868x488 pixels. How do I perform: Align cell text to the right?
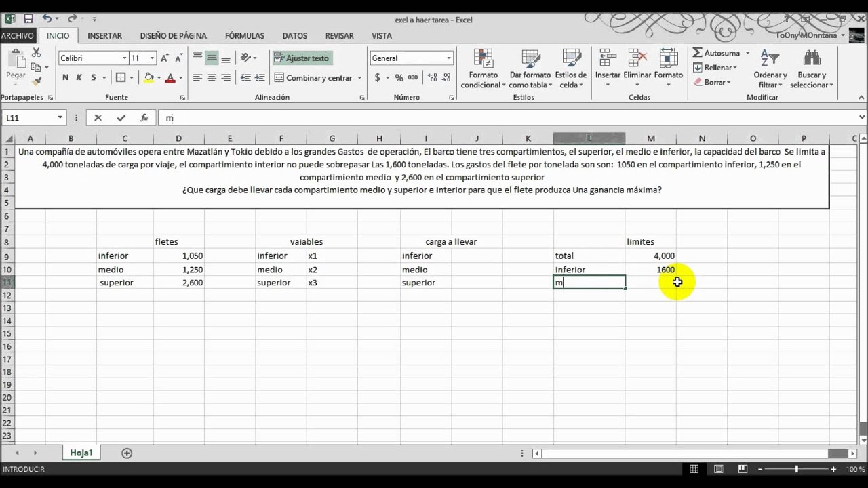226,78
